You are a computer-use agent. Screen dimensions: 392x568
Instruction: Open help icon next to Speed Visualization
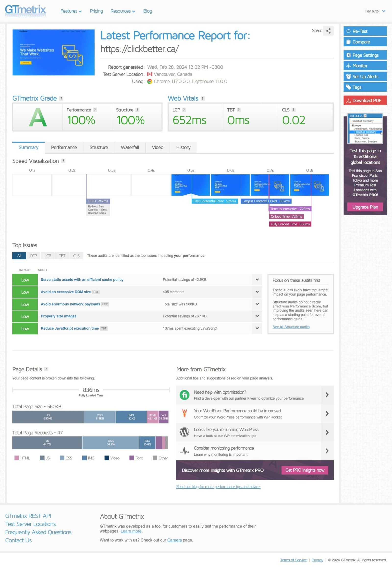coord(63,161)
